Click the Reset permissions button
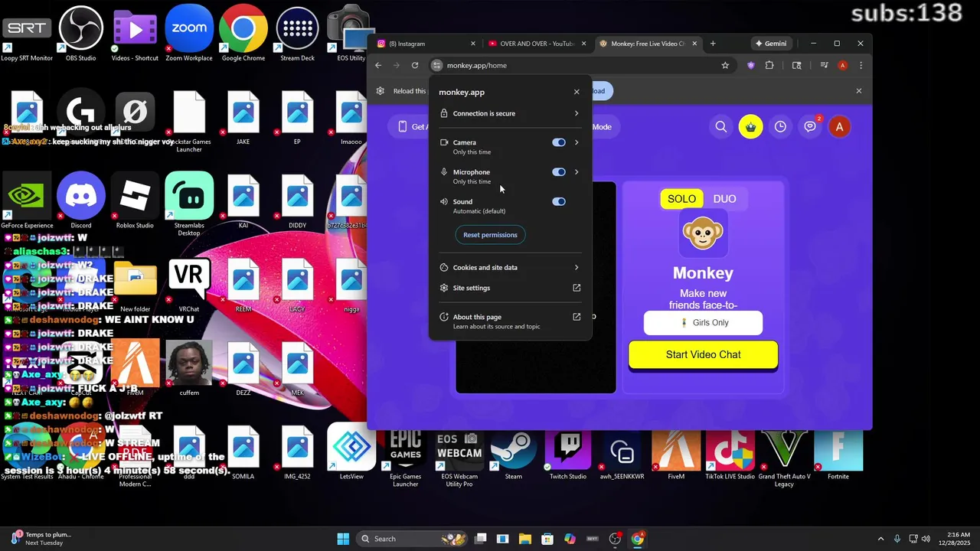The image size is (980, 551). tap(490, 235)
